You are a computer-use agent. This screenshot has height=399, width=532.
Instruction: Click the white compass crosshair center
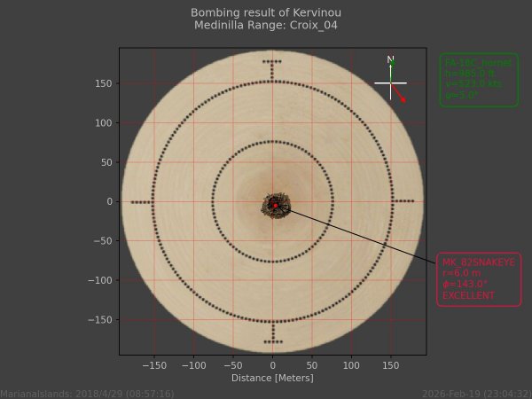coord(391,83)
